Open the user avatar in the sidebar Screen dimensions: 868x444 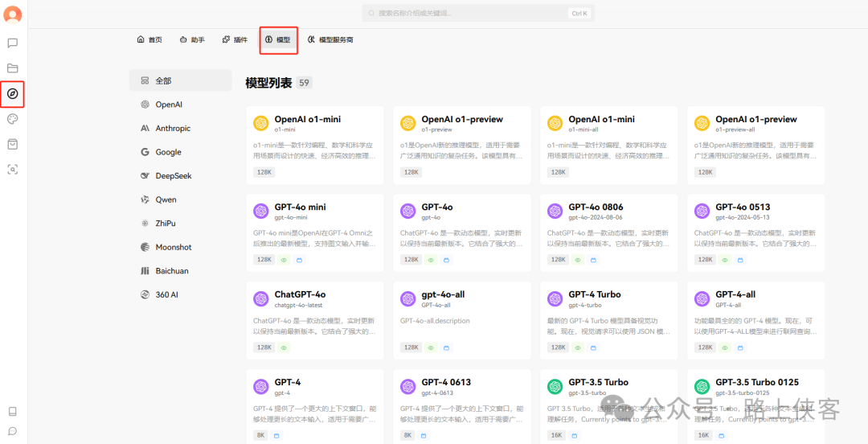13,15
